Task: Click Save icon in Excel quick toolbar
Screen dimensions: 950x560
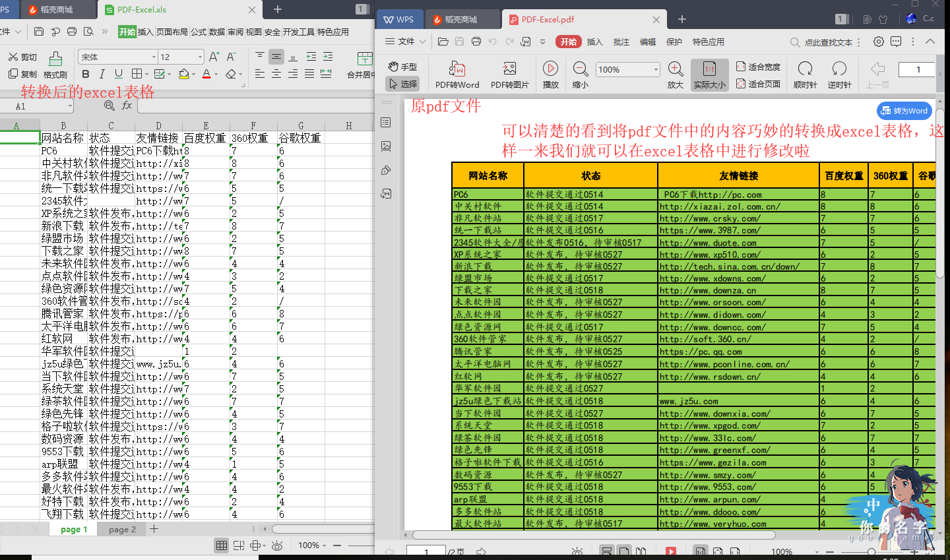Action: 39,32
